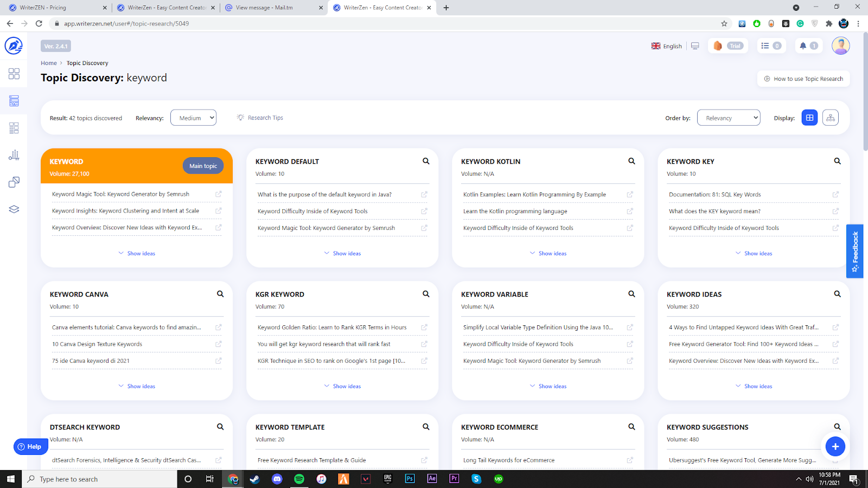The height and width of the screenshot is (488, 868).
Task: Open external link for Kotlin Examples article
Action: 629,195
